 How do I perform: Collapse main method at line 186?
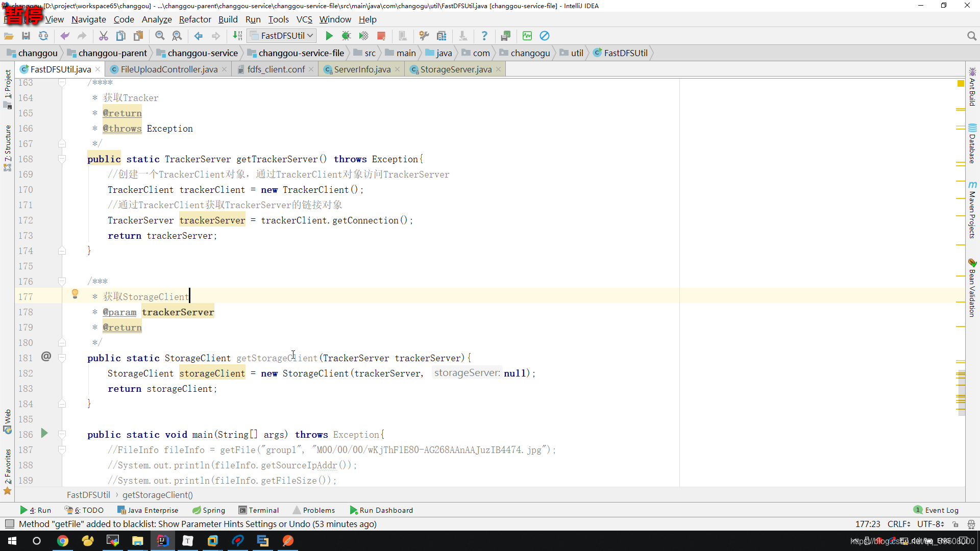(x=62, y=435)
